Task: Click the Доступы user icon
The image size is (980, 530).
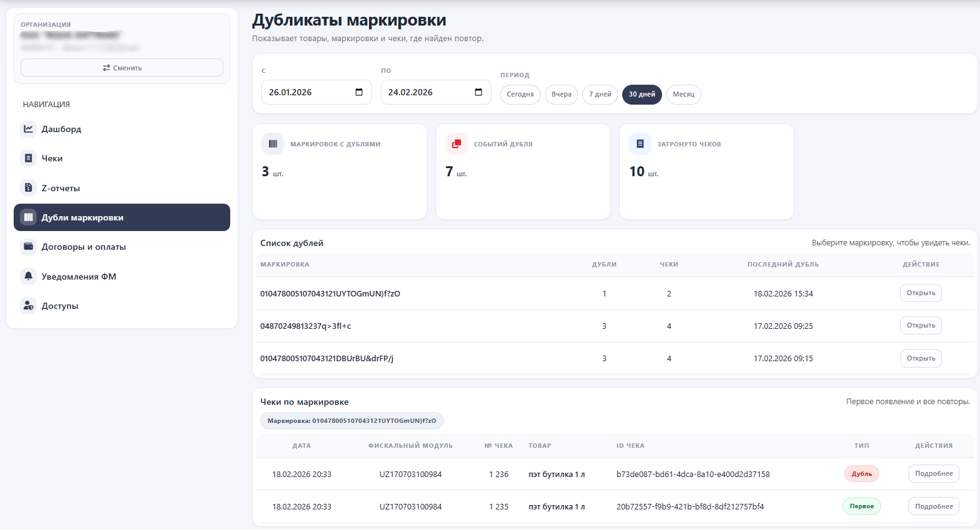Action: (29, 306)
